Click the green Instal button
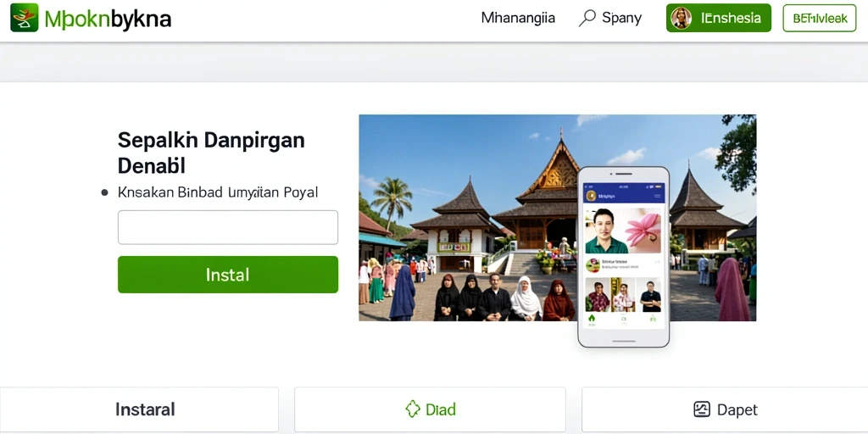Viewport: 868px width, 434px height. point(227,275)
